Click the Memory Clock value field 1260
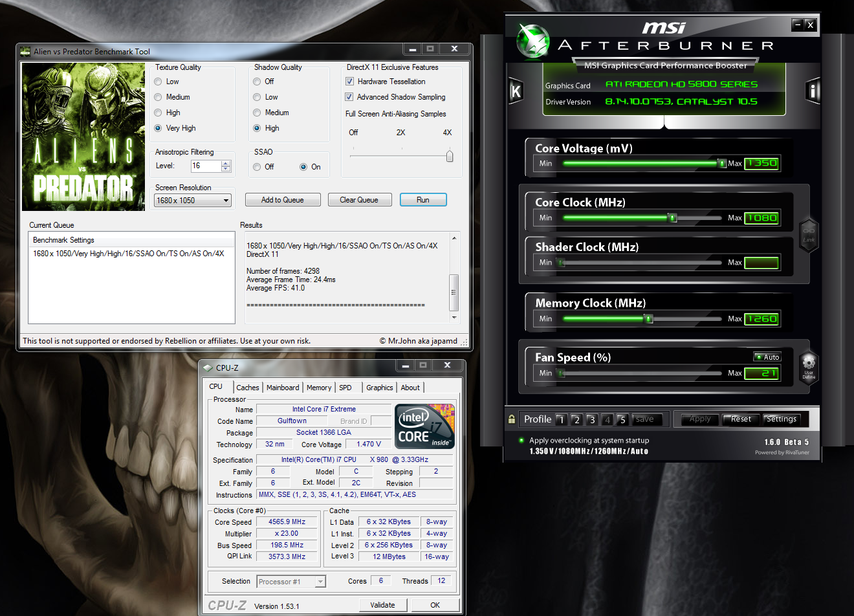854x616 pixels. click(x=761, y=318)
